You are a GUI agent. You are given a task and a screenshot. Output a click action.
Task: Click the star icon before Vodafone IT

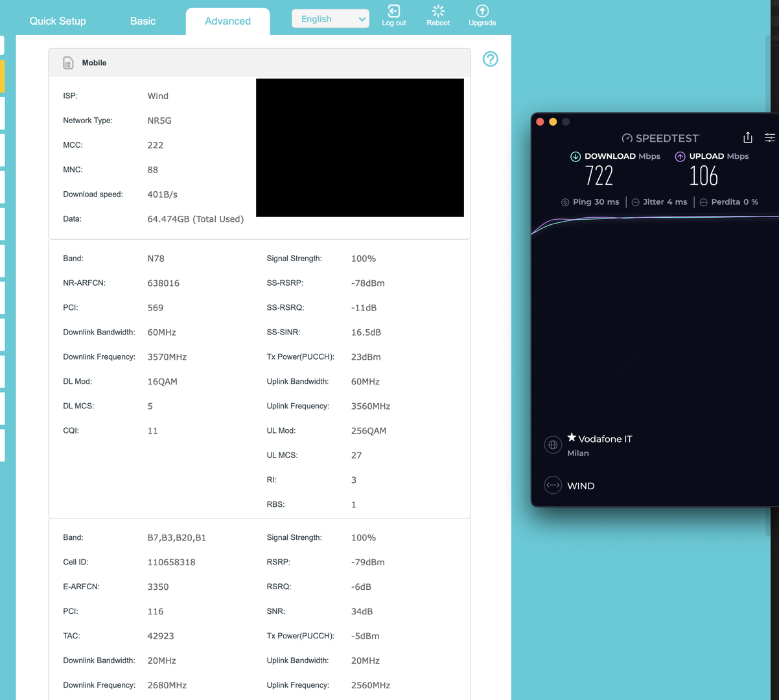click(572, 437)
